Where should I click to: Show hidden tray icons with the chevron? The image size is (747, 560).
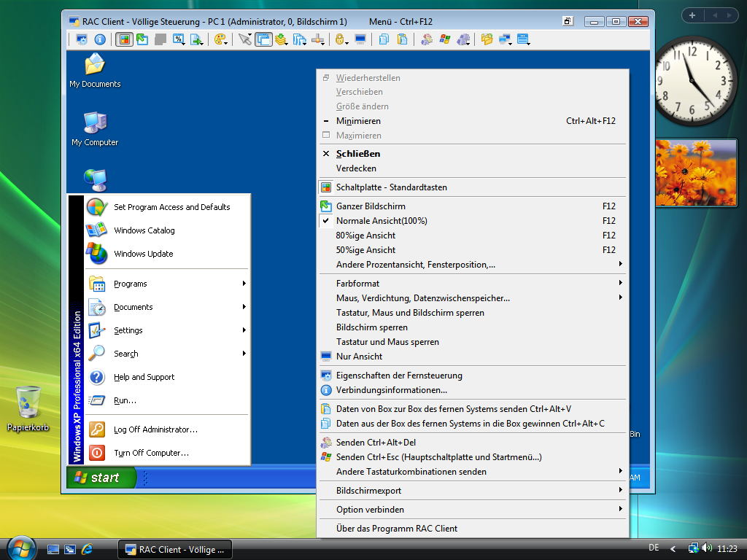click(673, 548)
